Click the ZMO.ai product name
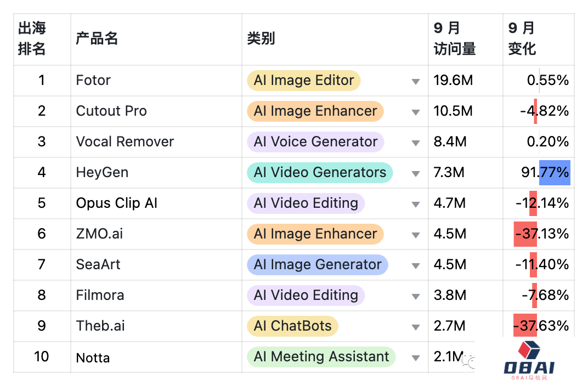588x386 pixels. 99,234
